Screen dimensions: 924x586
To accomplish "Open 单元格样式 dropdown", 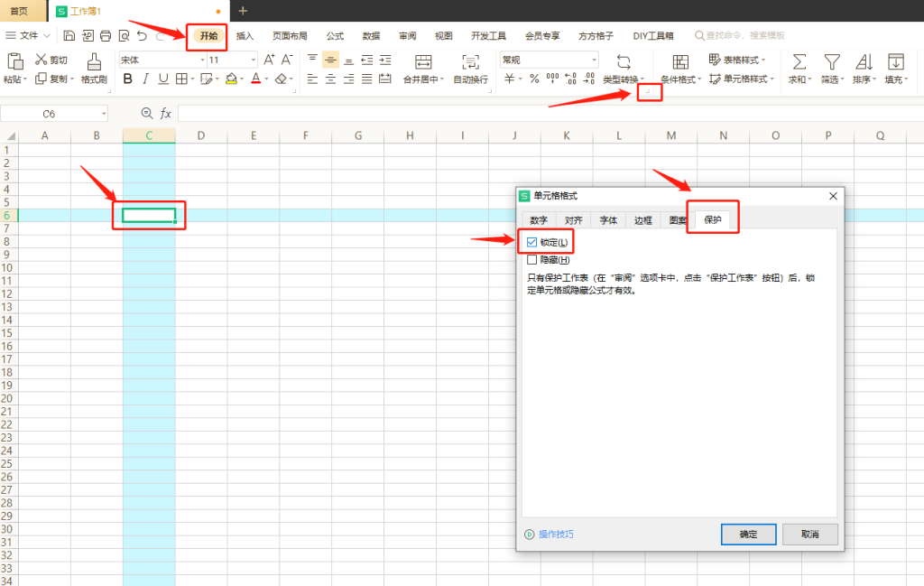I will click(772, 79).
